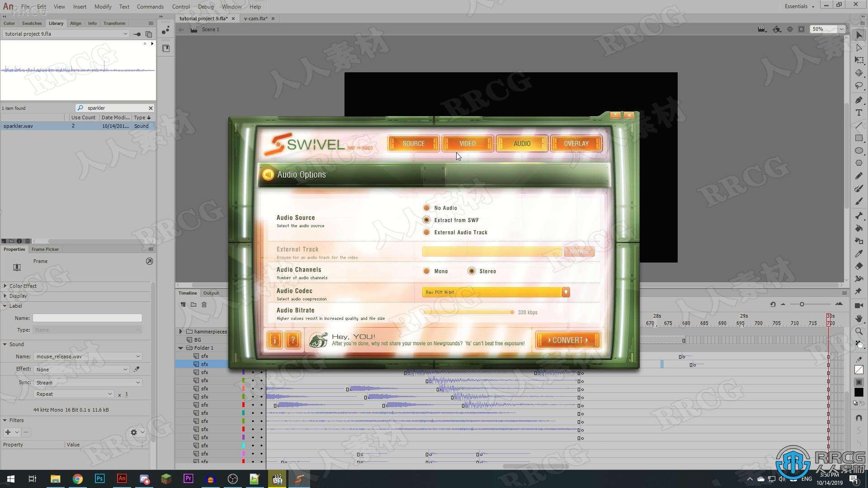The width and height of the screenshot is (868, 488).
Task: Switch to Frame Picker tab
Action: click(x=45, y=249)
